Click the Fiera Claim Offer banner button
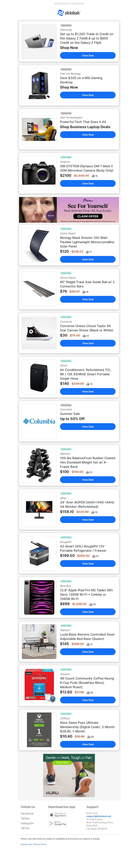Screen dimensions: 138x868 point(88,216)
